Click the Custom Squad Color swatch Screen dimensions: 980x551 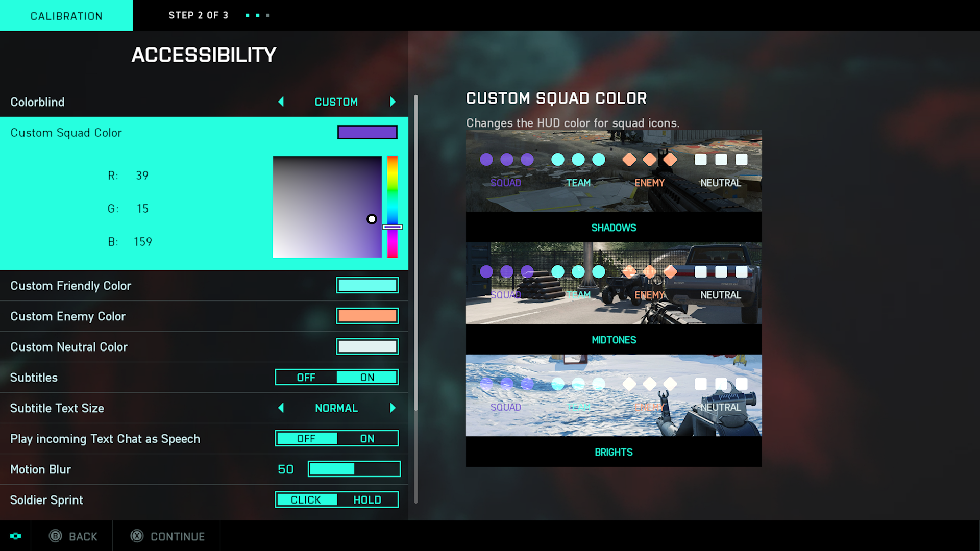click(x=367, y=132)
